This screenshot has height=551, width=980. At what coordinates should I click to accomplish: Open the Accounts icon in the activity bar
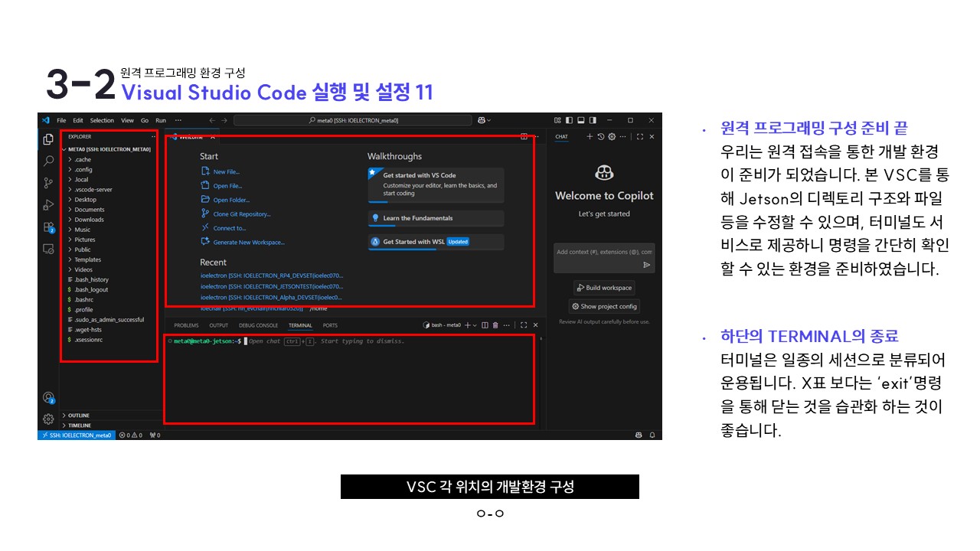[x=47, y=397]
